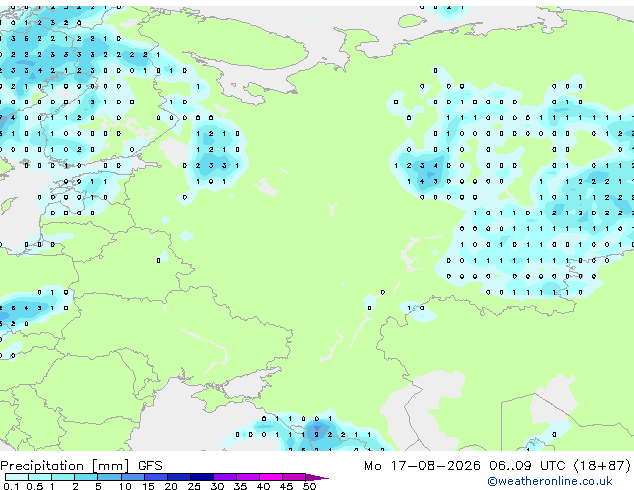Click legend swatch between 0.5 and 1
This screenshot has height=490, width=634.
[x=40, y=477]
